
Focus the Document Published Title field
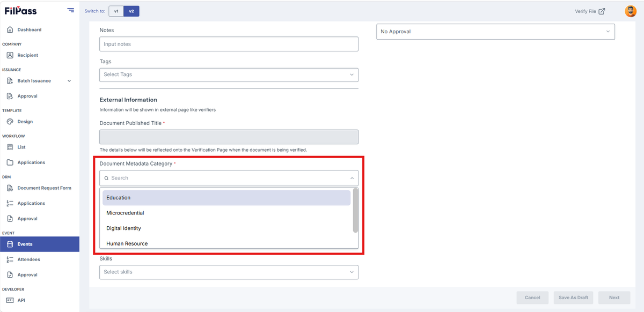point(229,137)
